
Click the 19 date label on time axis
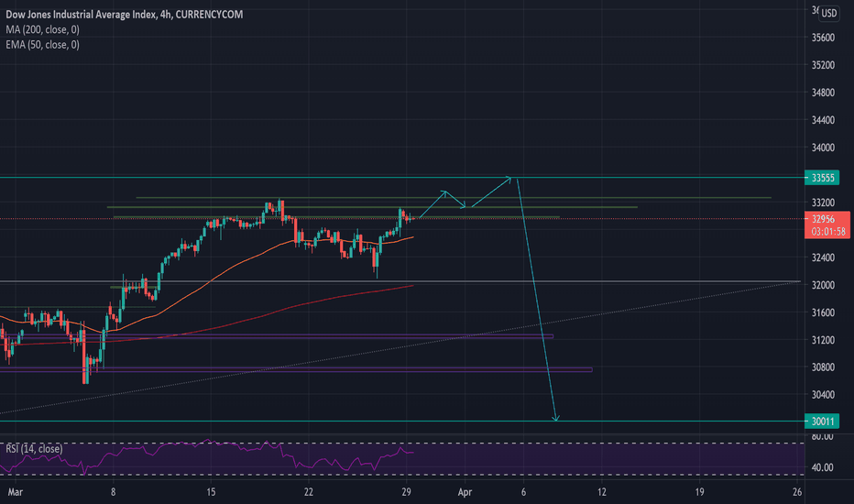[699, 492]
